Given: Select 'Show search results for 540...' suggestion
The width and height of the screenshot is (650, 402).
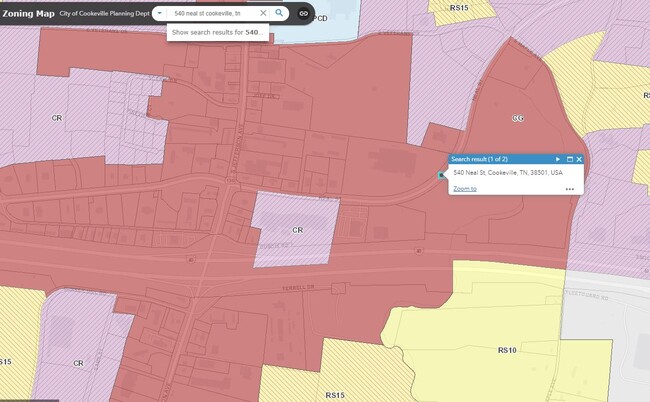Looking at the screenshot, I should click(217, 32).
